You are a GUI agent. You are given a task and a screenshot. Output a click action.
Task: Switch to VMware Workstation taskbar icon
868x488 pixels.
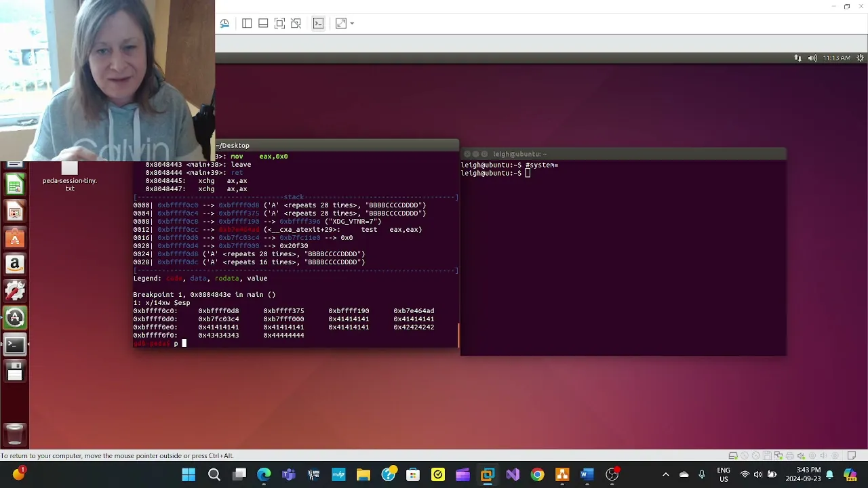click(x=488, y=475)
